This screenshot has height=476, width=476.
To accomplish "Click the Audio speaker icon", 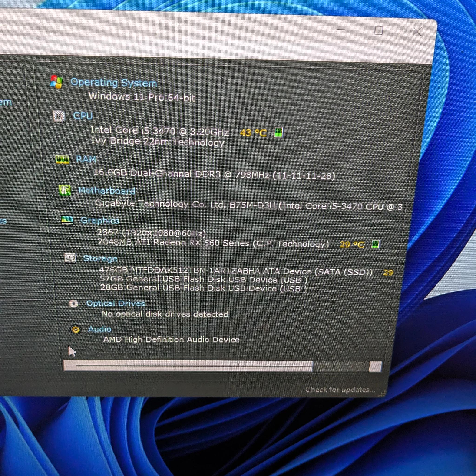I will (76, 329).
